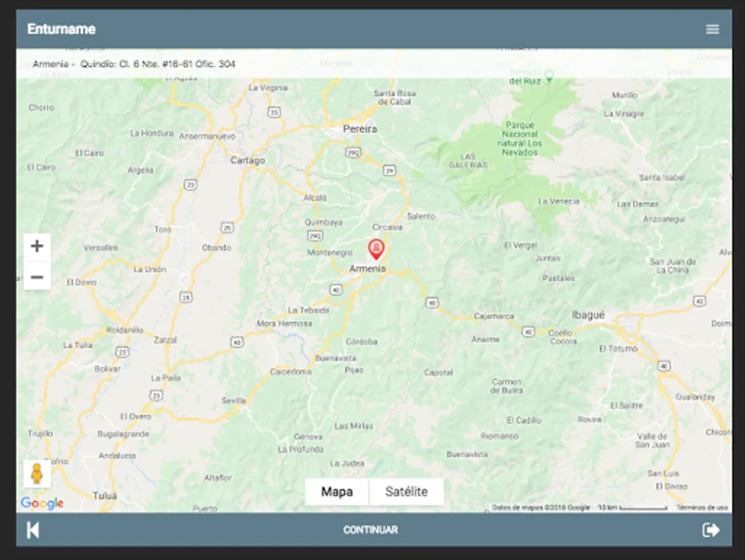Image resolution: width=745 pixels, height=560 pixels.
Task: Open the Google logo link on map
Action: click(x=42, y=503)
